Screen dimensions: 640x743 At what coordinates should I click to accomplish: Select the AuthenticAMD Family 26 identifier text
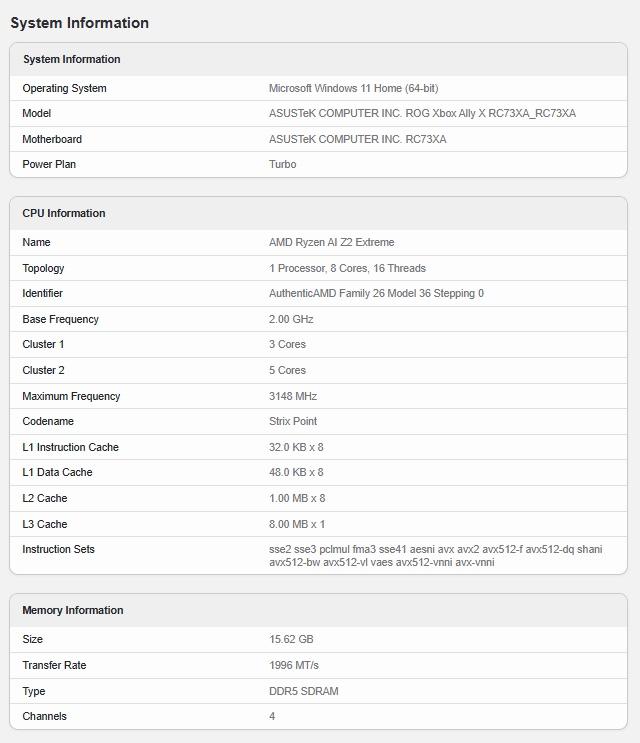click(x=376, y=293)
